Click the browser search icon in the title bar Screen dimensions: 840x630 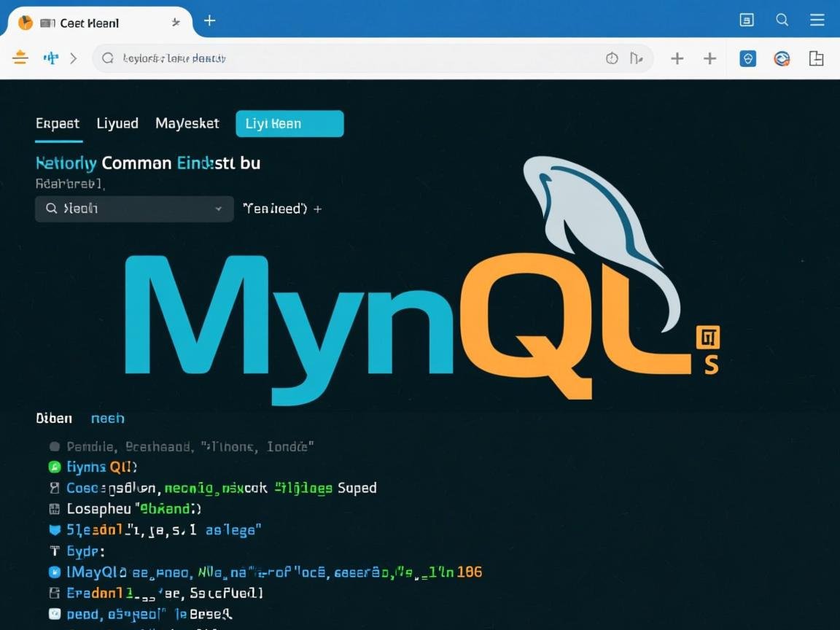pyautogui.click(x=782, y=20)
